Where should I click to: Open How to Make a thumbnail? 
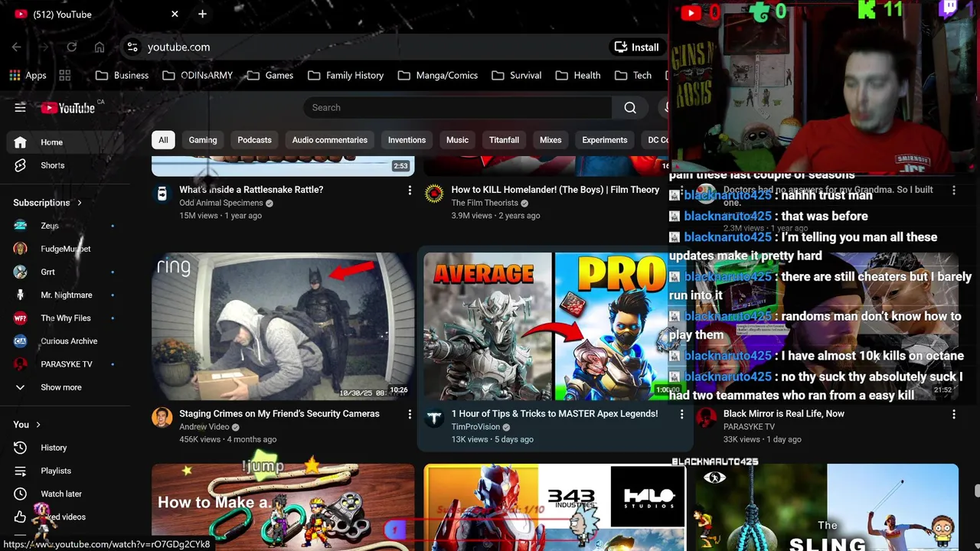point(283,507)
